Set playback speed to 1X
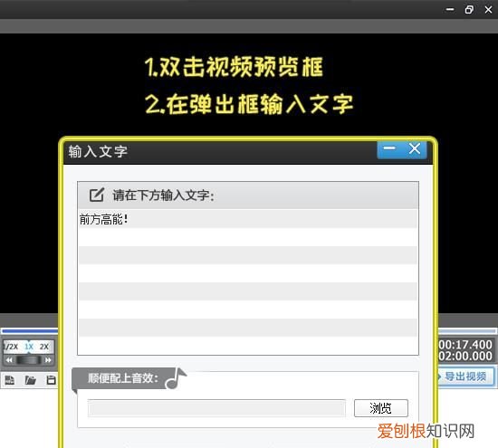This screenshot has width=498, height=448. tap(29, 347)
